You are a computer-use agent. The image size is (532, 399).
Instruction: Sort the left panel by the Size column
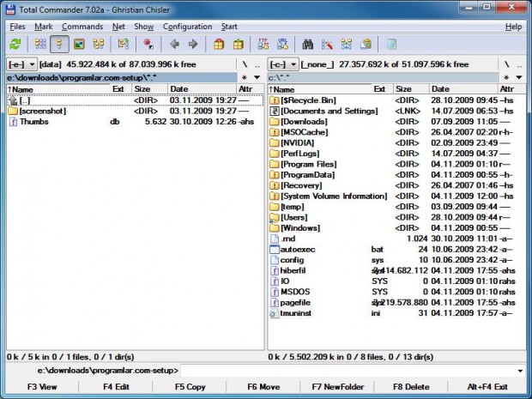(x=149, y=89)
